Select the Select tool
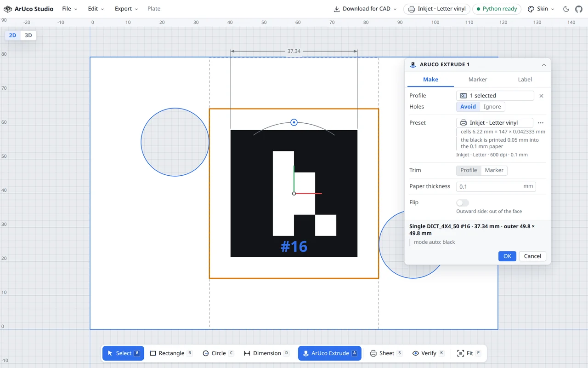This screenshot has height=368, width=588. click(x=123, y=353)
